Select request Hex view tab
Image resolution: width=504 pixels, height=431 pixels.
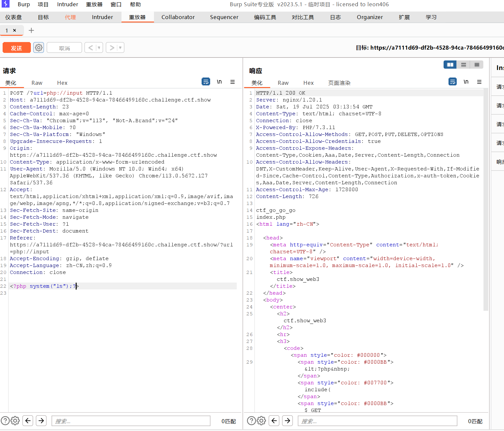(x=62, y=83)
